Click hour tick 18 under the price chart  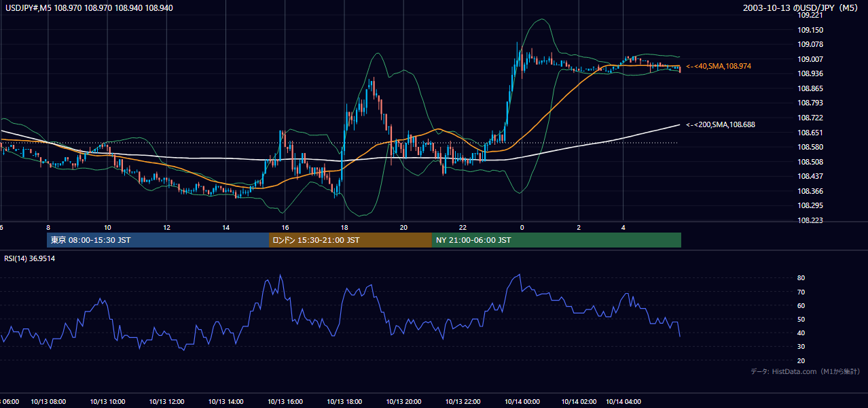pos(344,227)
